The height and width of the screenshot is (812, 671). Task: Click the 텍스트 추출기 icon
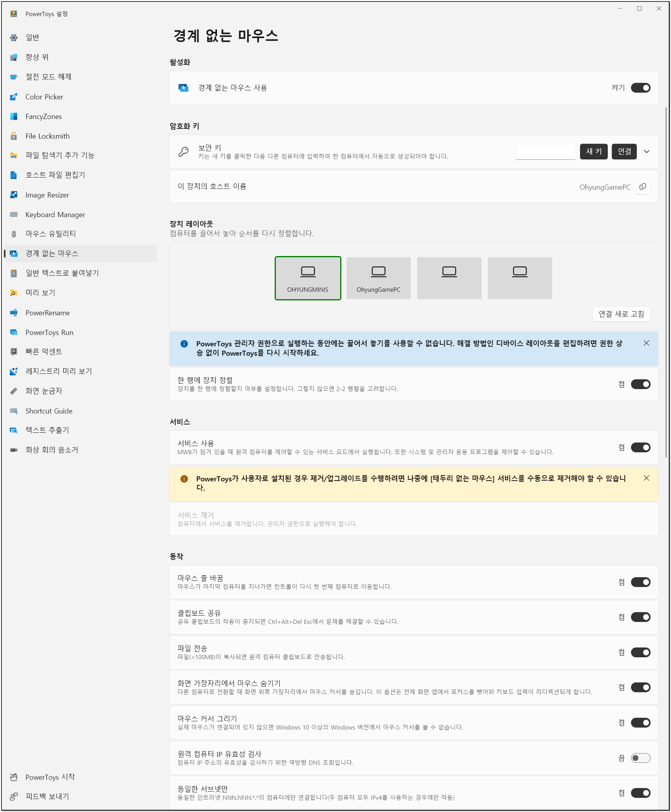[x=14, y=430]
